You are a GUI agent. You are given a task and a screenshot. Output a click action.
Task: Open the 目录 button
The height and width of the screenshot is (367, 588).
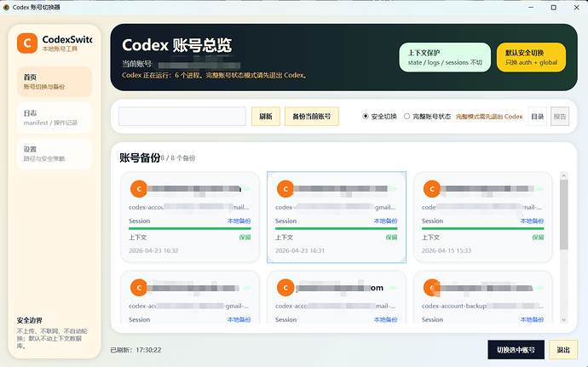[538, 116]
